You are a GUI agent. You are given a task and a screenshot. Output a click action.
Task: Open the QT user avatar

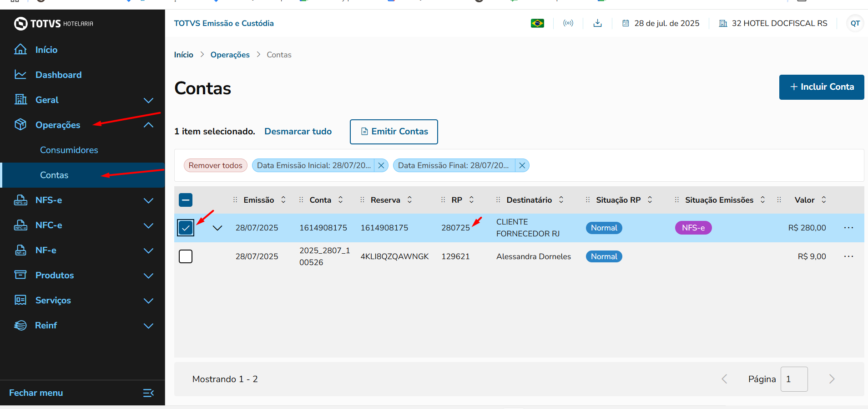tap(855, 23)
